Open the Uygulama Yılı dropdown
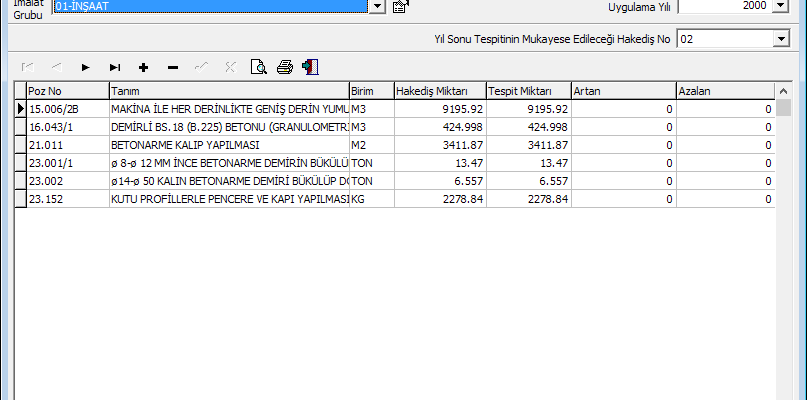This screenshot has height=400, width=807. tap(781, 6)
